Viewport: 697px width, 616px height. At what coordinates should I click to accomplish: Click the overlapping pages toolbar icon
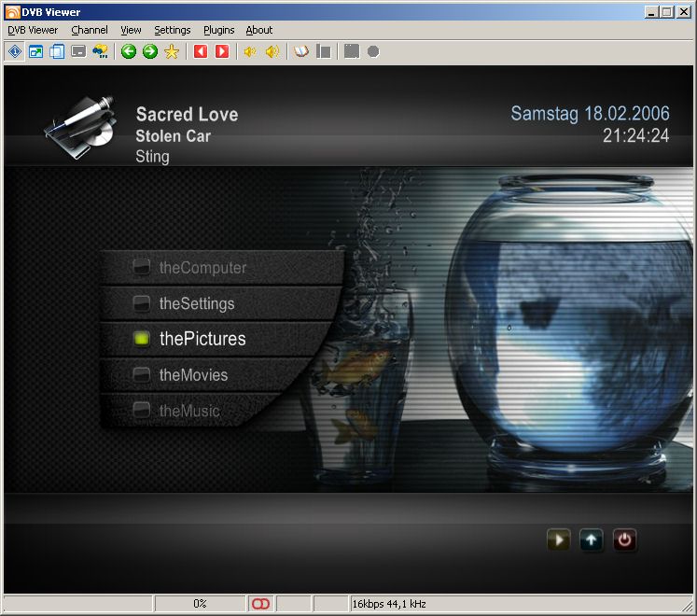click(57, 51)
